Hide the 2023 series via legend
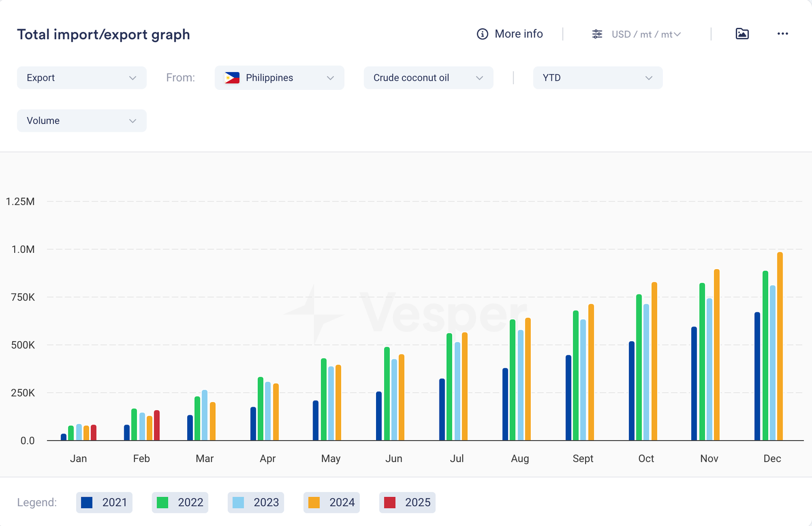Viewport: 812px width, 526px height. pos(256,503)
